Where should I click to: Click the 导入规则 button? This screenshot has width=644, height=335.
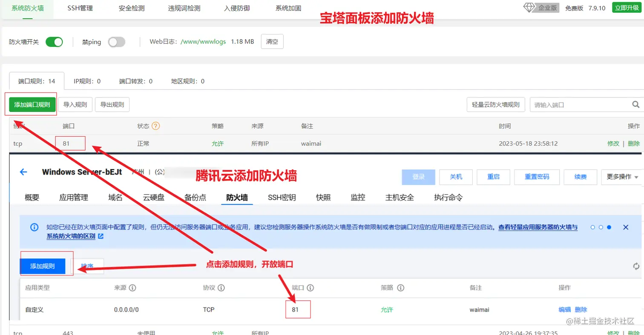[75, 104]
